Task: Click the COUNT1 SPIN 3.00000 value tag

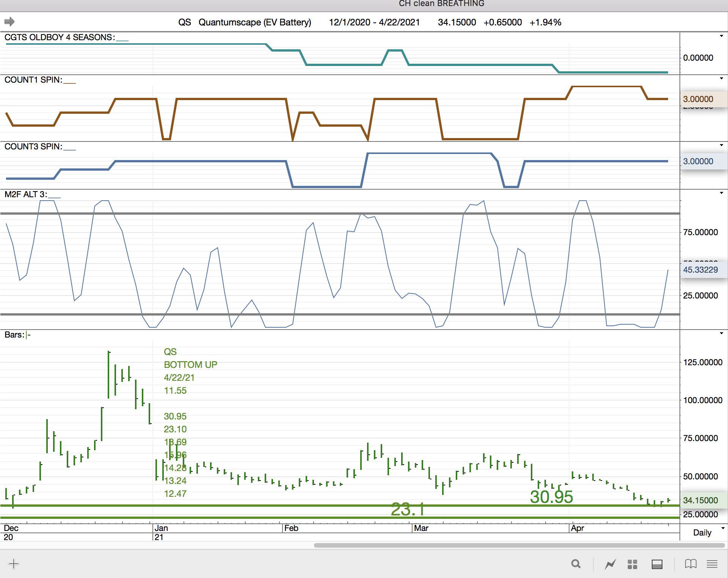Action: (x=698, y=99)
